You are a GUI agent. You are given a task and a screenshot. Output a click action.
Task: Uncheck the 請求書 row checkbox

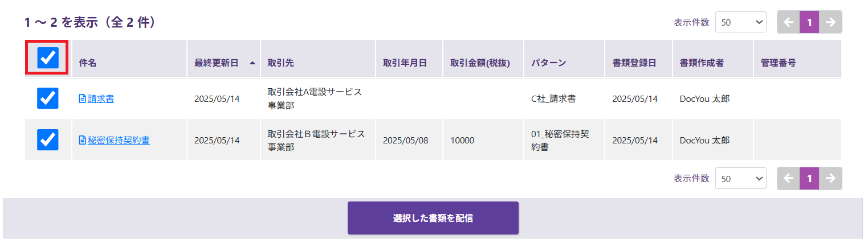pos(48,98)
